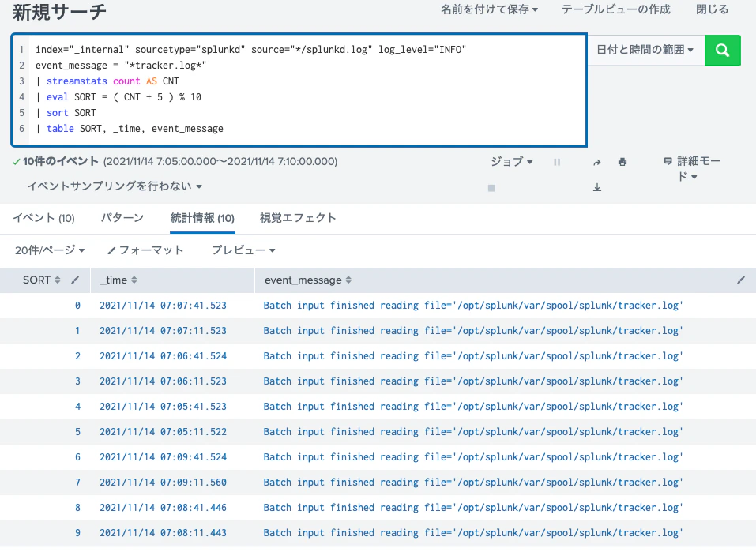Click timestamp 2021/11/14 07:06:11.523

(163, 381)
